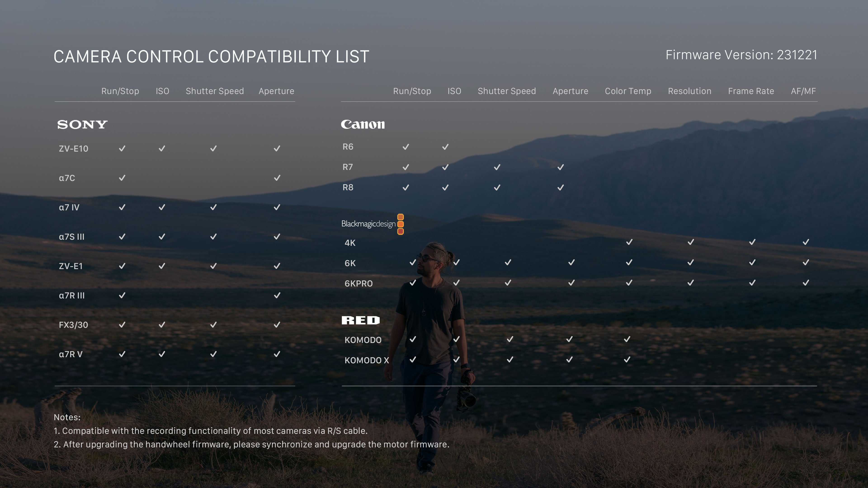Click the Resolution column header
This screenshot has height=488, width=868.
click(690, 91)
